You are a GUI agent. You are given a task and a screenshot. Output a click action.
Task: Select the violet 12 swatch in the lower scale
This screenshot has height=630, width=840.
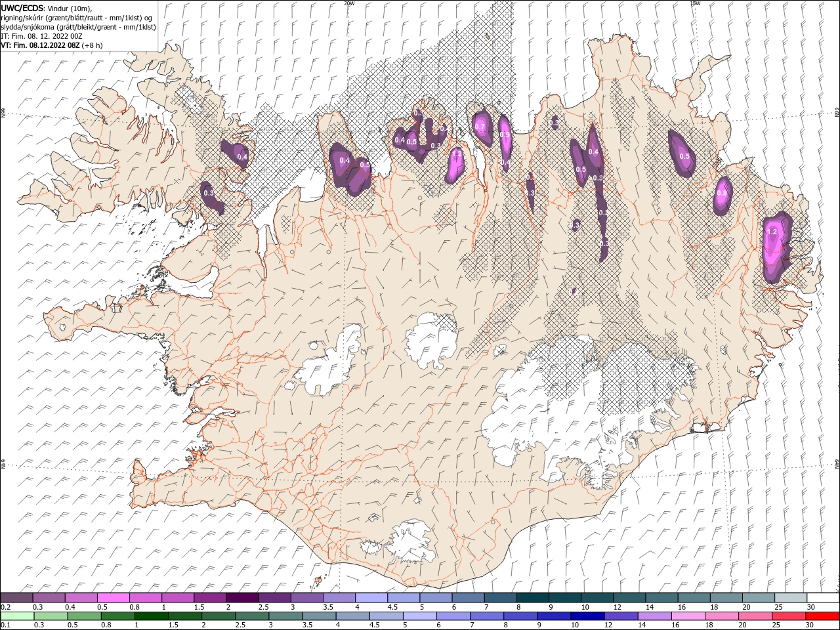pyautogui.click(x=621, y=616)
